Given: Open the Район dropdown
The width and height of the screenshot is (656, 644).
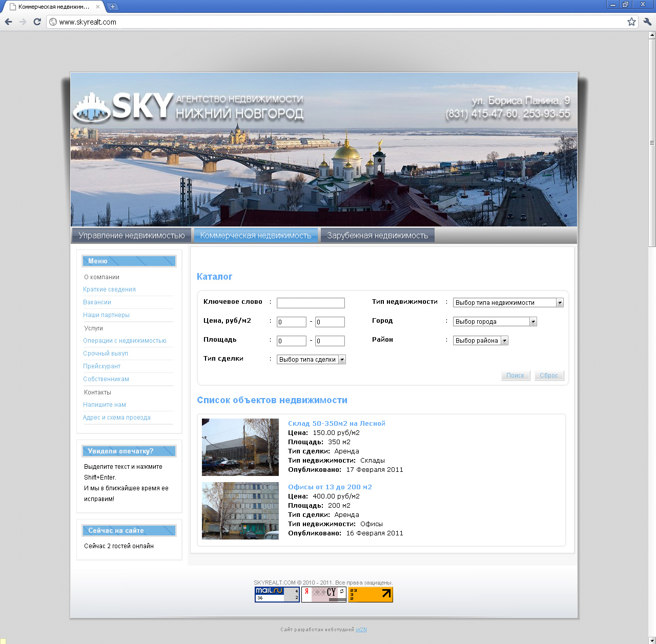Looking at the screenshot, I should pyautogui.click(x=481, y=341).
